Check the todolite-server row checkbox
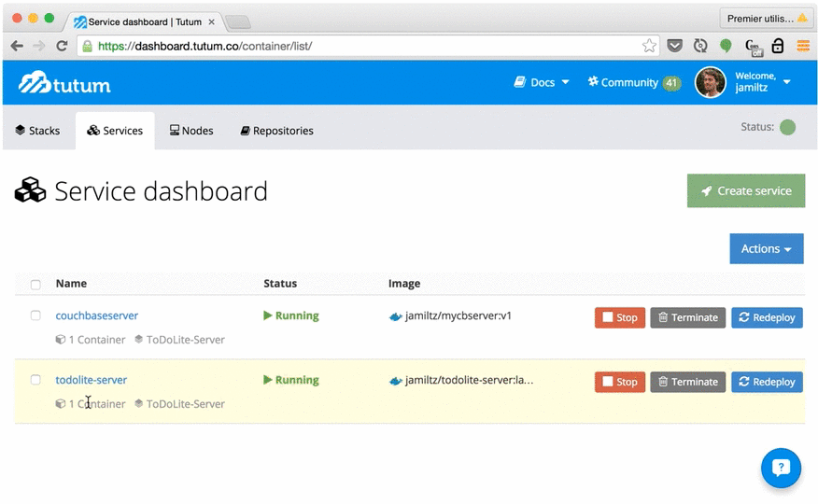This screenshot has height=504, width=818. tap(35, 380)
